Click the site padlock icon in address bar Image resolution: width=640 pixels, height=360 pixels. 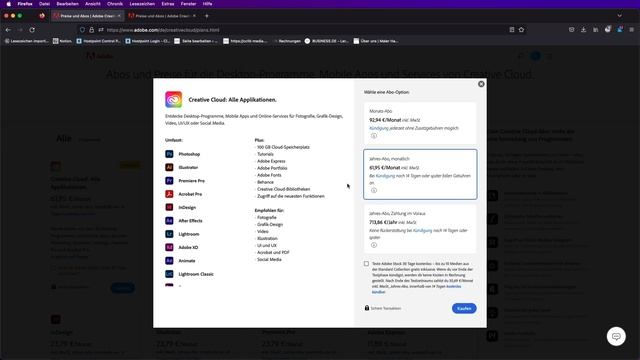coord(91,30)
